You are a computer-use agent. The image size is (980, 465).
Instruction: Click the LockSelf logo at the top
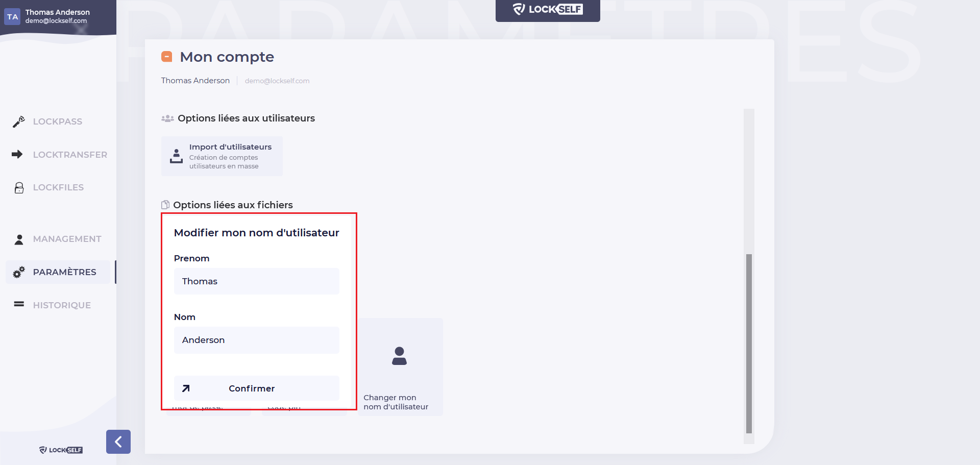click(x=548, y=10)
